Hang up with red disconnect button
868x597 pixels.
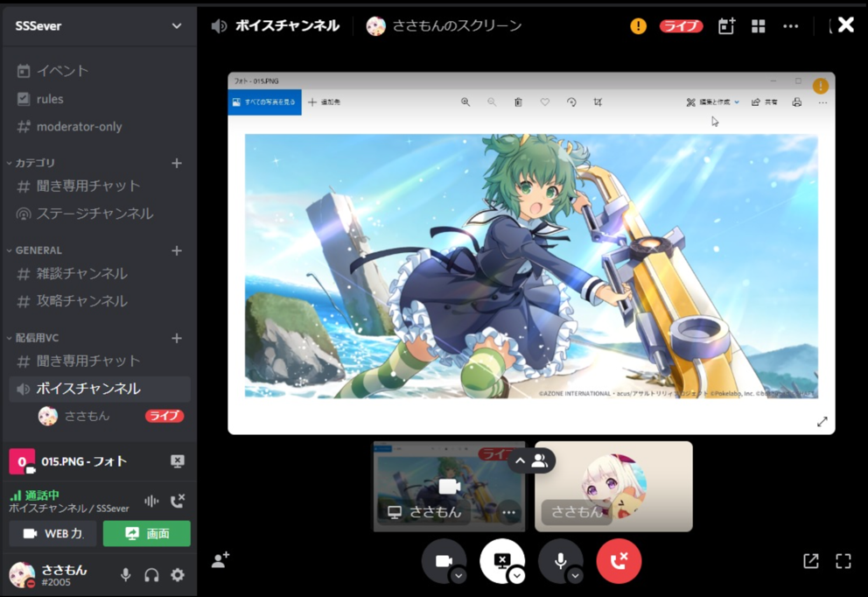coord(619,561)
